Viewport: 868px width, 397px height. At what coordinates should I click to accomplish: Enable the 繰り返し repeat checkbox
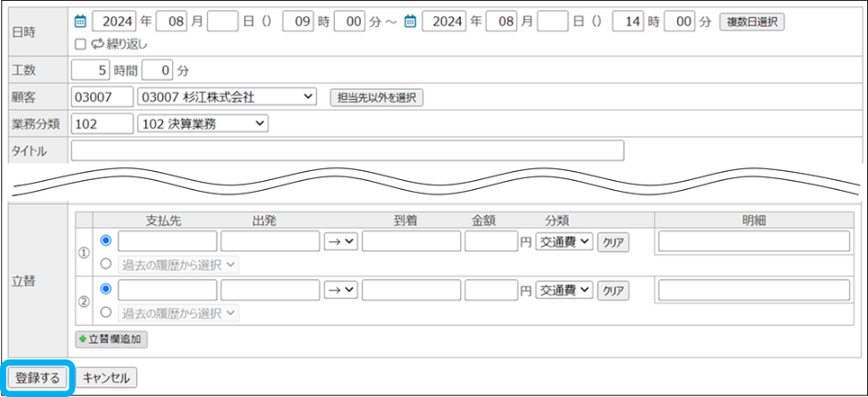point(80,43)
